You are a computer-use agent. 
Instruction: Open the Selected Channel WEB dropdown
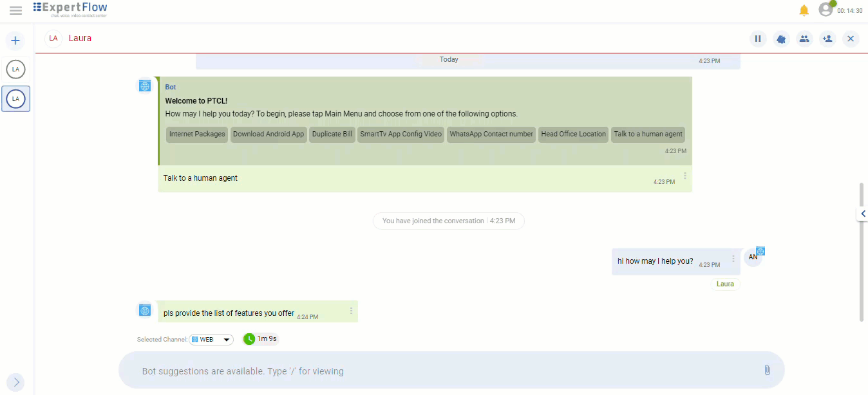coord(211,340)
